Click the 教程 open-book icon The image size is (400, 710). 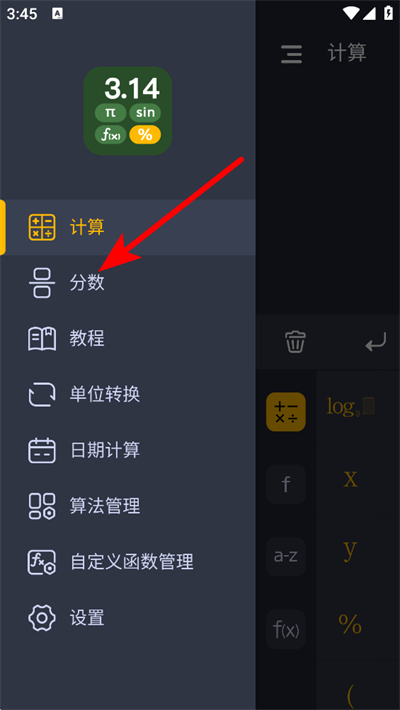[x=42, y=339]
